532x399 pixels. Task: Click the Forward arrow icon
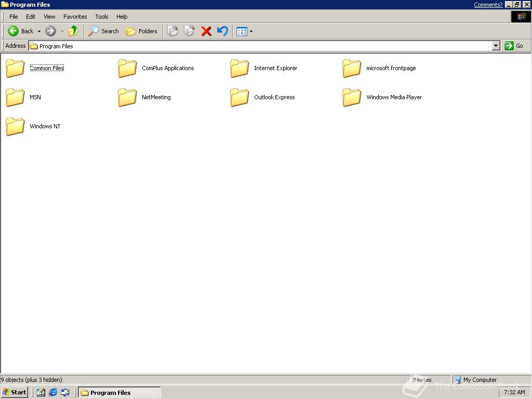pos(50,31)
